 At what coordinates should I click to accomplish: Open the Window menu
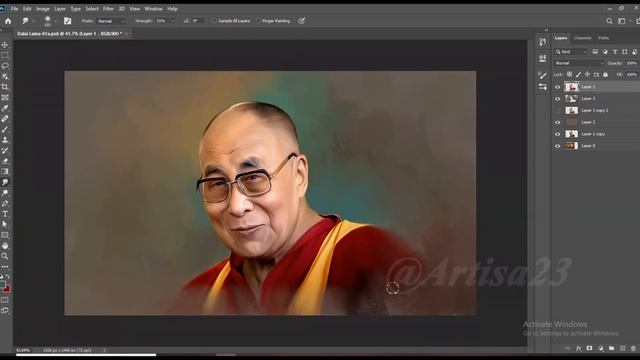(153, 9)
